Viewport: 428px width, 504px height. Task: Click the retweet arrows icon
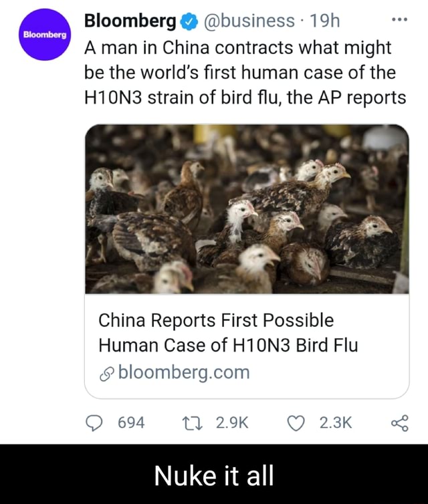193,423
